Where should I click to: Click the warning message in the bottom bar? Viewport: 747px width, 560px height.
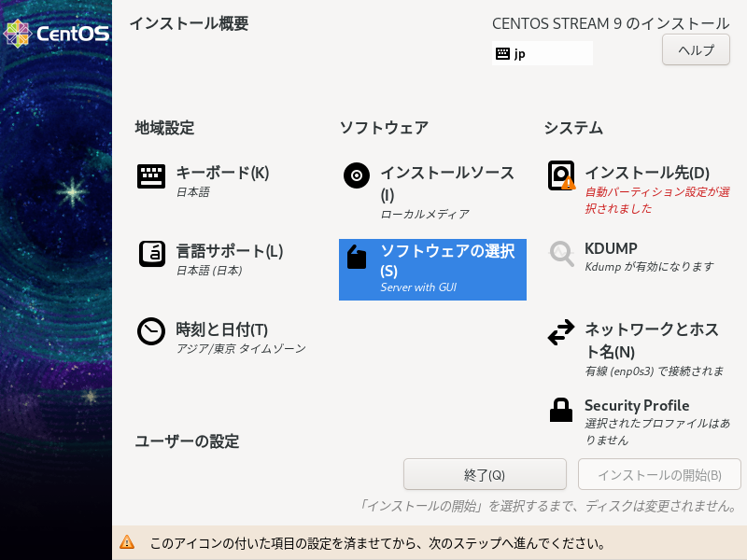pyautogui.click(x=377, y=543)
